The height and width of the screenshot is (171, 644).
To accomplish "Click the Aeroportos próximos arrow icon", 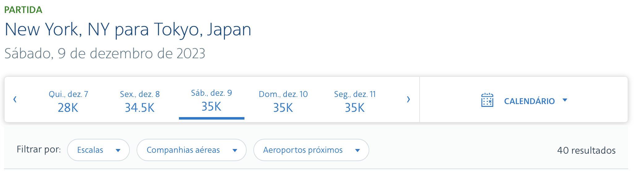I will tap(358, 151).
